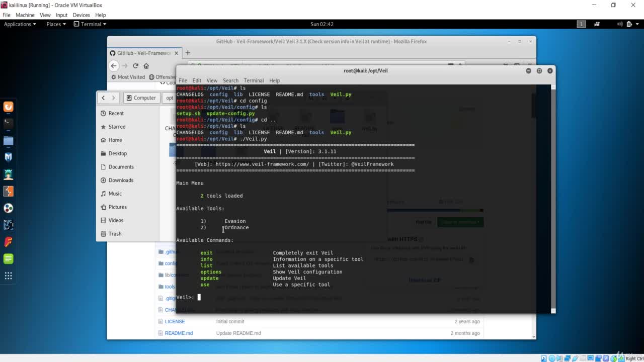Open the Applications menu
The height and width of the screenshot is (362, 644).
[x=20, y=24]
